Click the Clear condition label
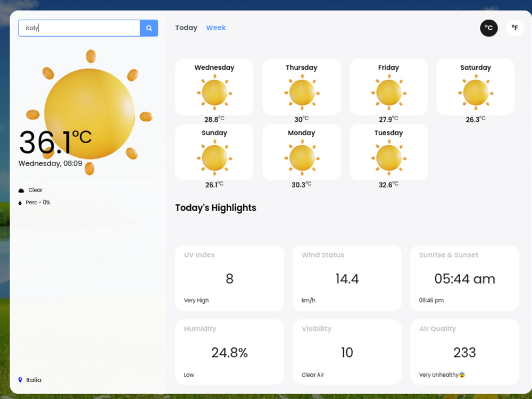The height and width of the screenshot is (399, 532). pos(35,190)
